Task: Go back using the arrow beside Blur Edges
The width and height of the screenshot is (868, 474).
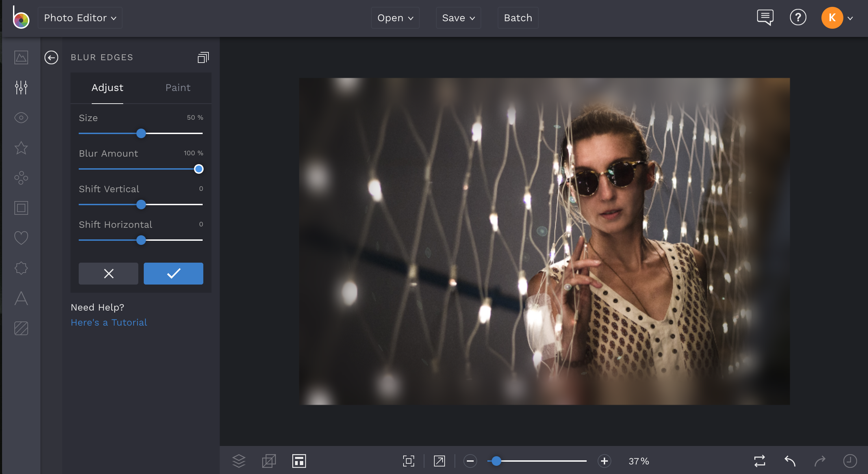Action: [x=51, y=57]
